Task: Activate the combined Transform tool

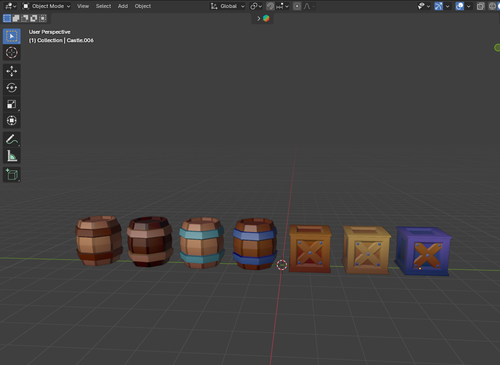Action: [12, 120]
